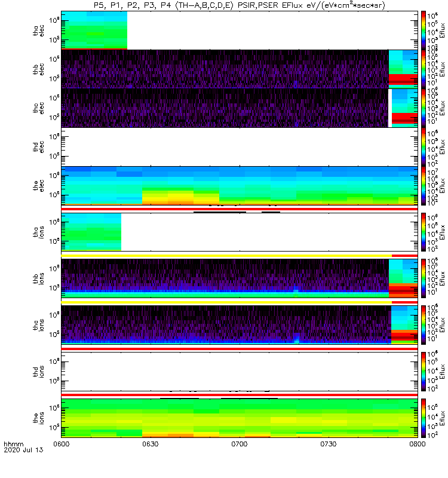
Task: Click the 0730 time axis label
Action: [328, 444]
